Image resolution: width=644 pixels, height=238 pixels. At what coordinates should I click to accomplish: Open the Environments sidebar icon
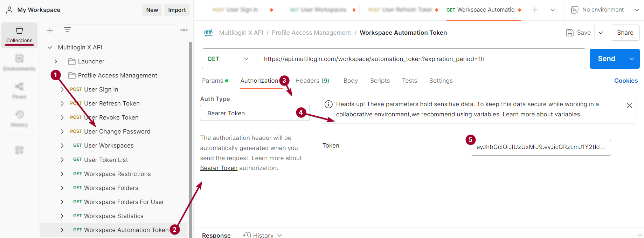pyautogui.click(x=19, y=59)
